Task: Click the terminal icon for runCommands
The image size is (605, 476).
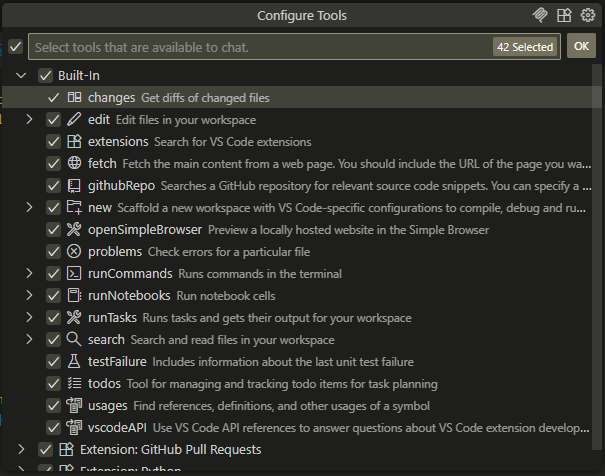Action: 74,274
